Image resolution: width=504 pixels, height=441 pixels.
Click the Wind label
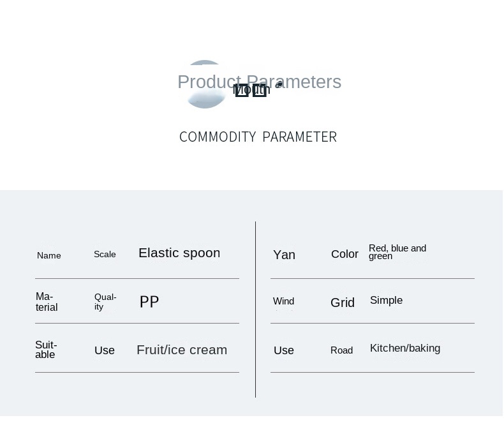point(283,301)
